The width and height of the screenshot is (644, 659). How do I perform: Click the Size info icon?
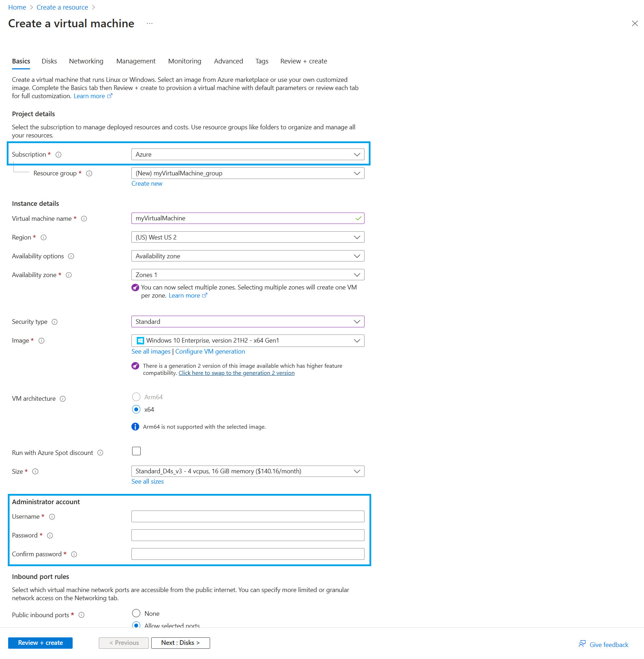click(x=35, y=472)
